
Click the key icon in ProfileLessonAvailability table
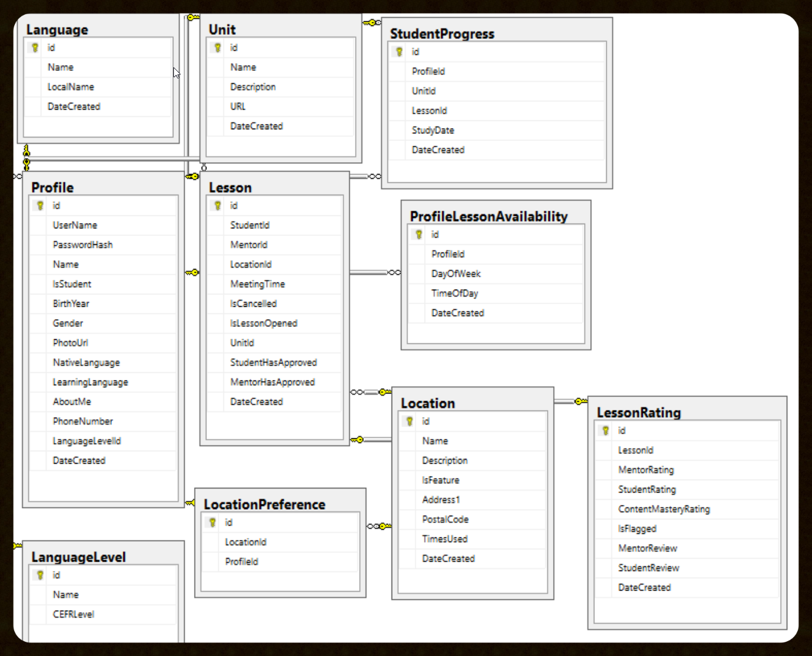click(419, 235)
